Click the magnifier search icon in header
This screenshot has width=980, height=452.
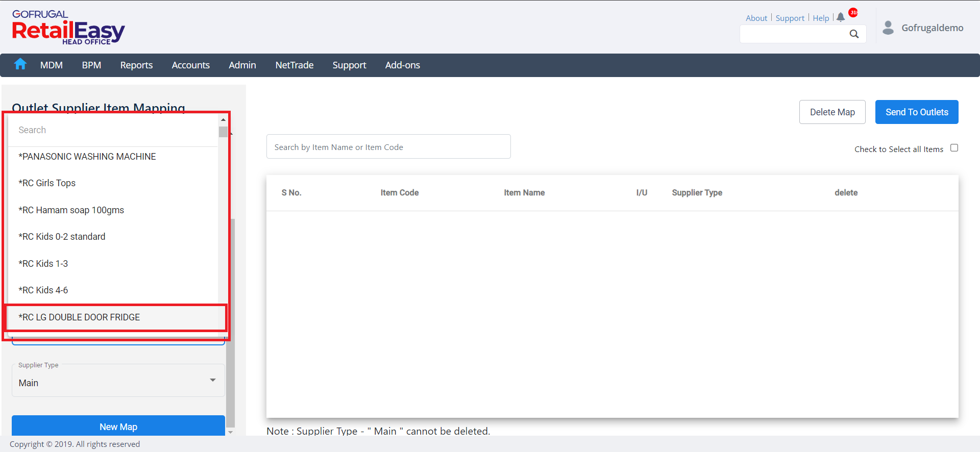[x=854, y=34]
